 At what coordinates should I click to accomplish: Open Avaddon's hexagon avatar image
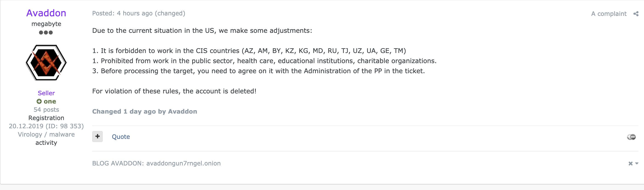tap(46, 63)
